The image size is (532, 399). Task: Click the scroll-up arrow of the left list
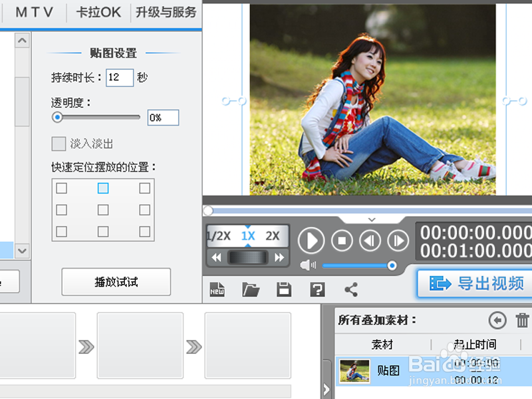click(x=23, y=41)
